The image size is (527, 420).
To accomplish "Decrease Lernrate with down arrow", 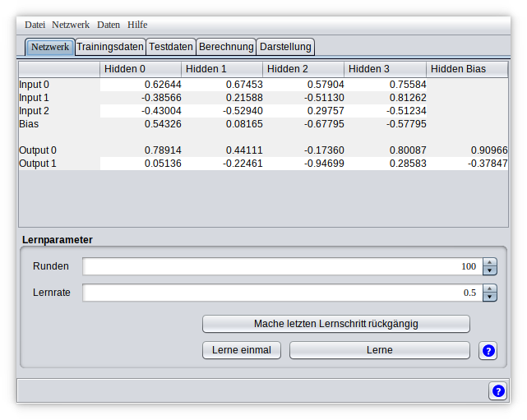I will pyautogui.click(x=490, y=297).
